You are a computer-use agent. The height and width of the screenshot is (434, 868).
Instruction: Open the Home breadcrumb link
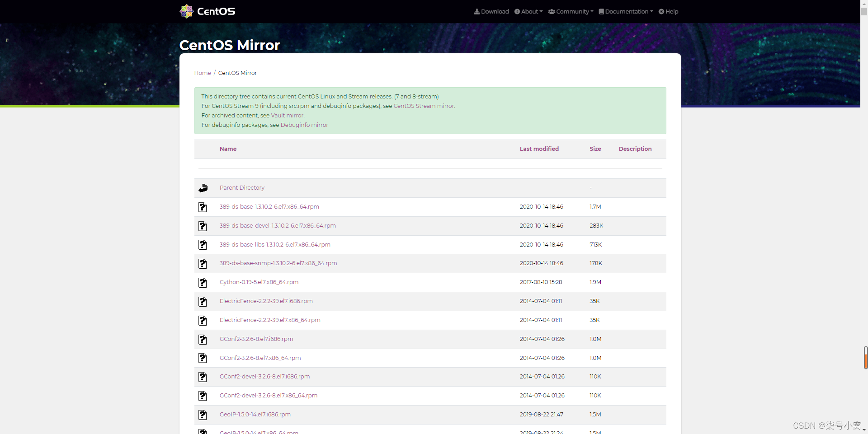coord(202,73)
